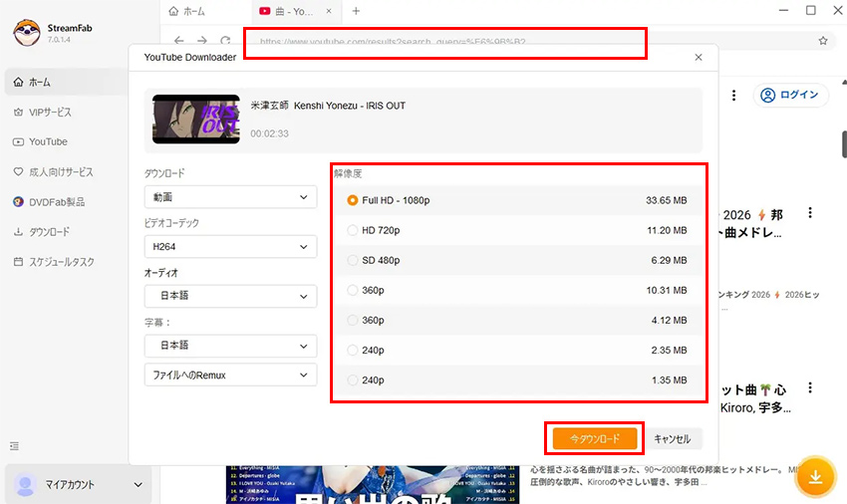Open the ビデオコーデック H264 dropdown
The height and width of the screenshot is (504, 847).
coord(230,247)
